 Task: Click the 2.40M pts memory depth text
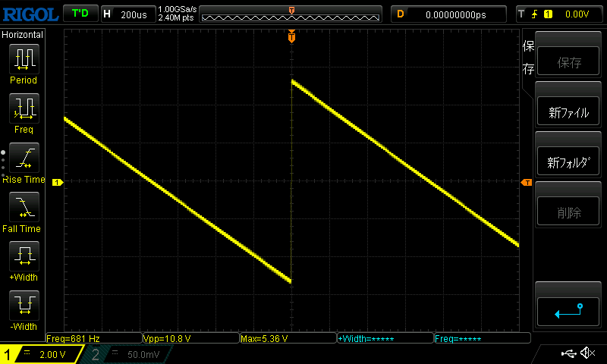(x=176, y=17)
